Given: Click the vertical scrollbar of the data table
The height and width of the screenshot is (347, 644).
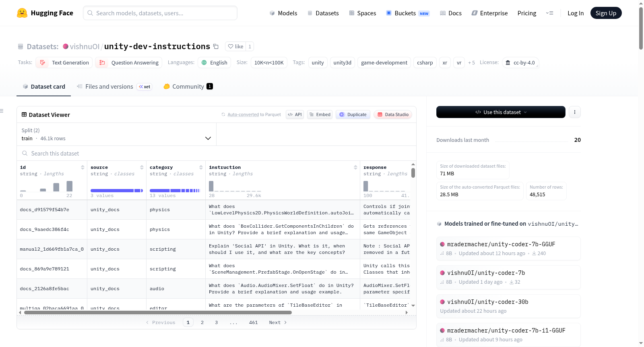Looking at the screenshot, I should coord(413,173).
